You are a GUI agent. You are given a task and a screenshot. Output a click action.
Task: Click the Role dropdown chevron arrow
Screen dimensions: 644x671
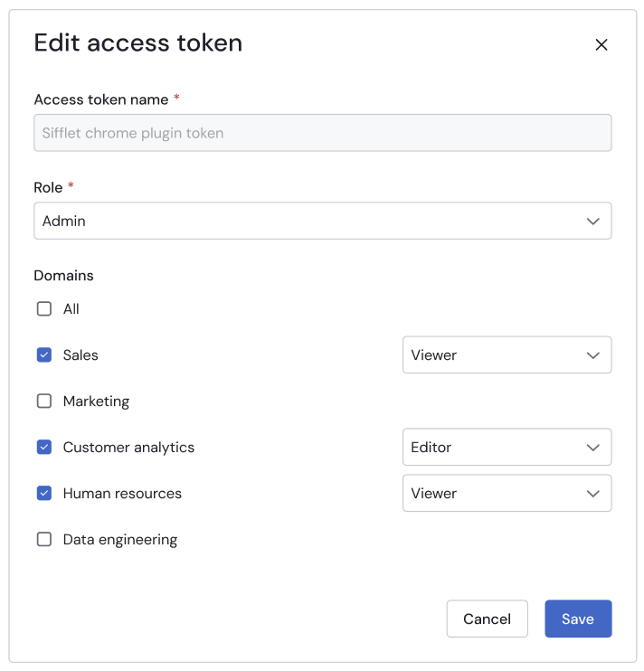tap(593, 221)
